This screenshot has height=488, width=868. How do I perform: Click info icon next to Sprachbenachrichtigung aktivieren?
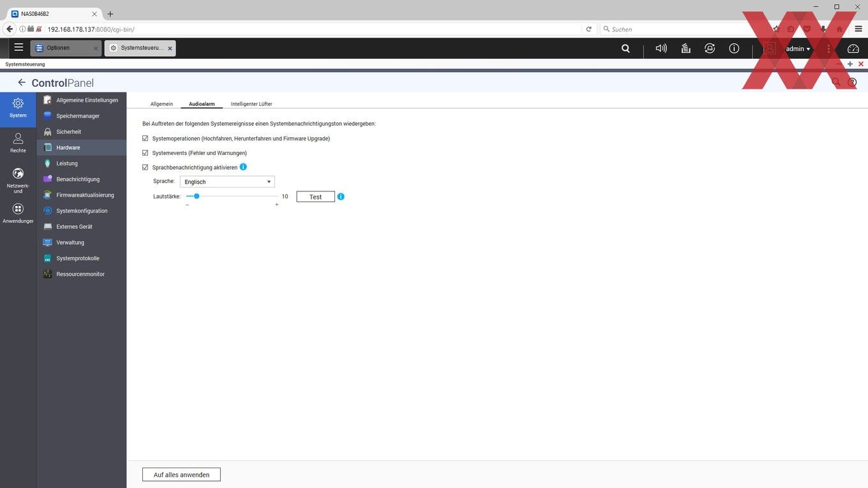(243, 167)
